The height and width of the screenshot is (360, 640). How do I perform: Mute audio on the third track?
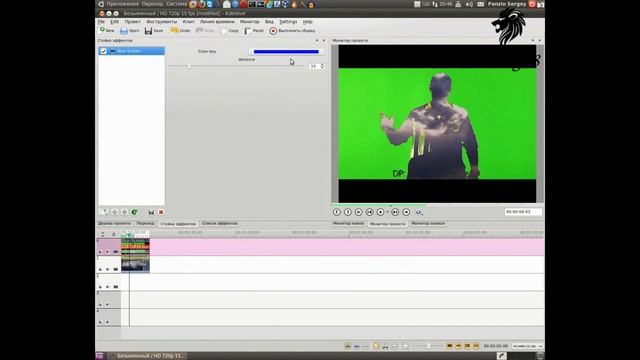[108, 287]
